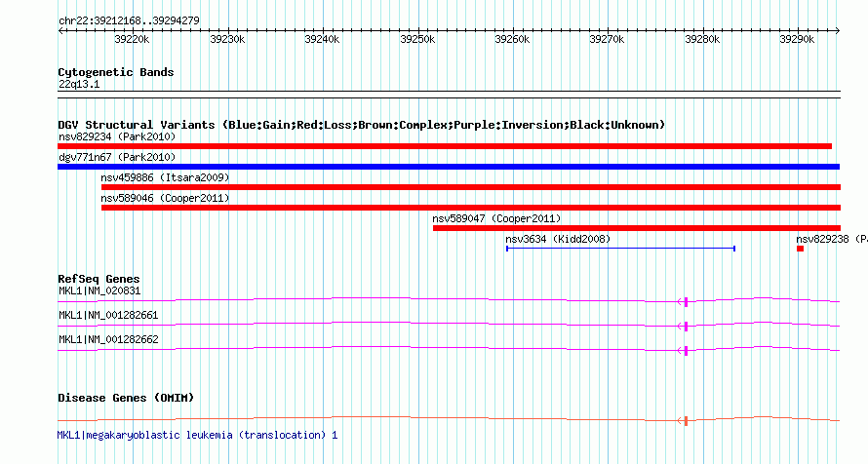This screenshot has height=464, width=868.
Task: Select the nsv3634 (Kidd2008) thin blue bar
Action: 620,249
